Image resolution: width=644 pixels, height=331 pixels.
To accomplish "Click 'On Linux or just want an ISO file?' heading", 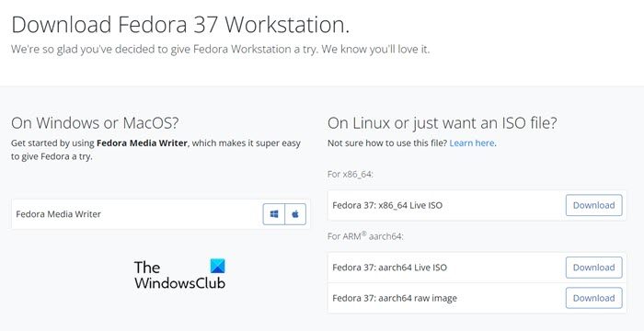I will [x=443, y=123].
